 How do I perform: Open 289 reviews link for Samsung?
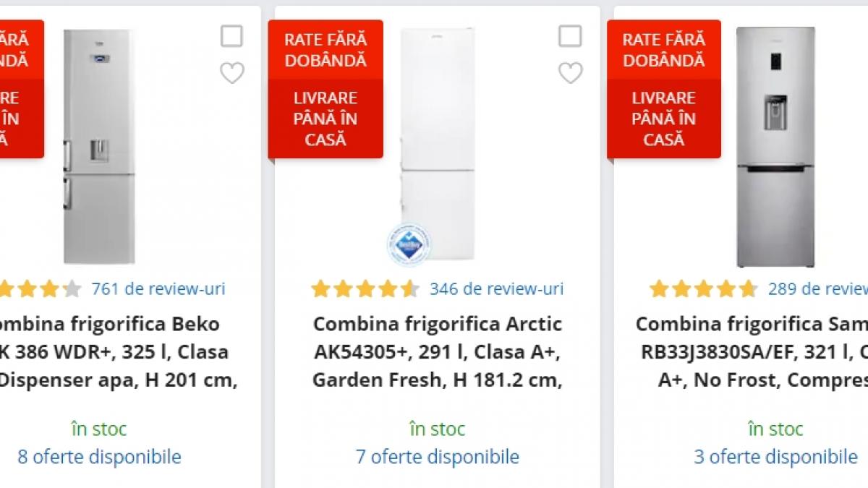coord(817,289)
